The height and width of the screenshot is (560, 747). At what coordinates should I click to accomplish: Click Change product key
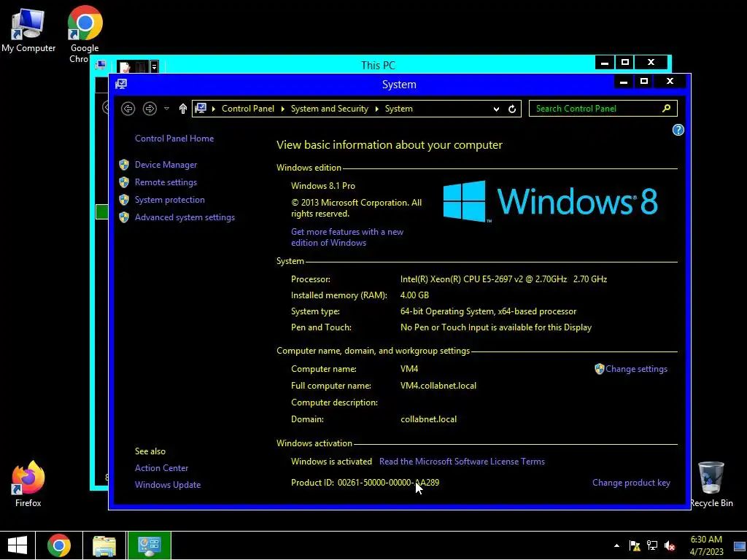click(631, 483)
